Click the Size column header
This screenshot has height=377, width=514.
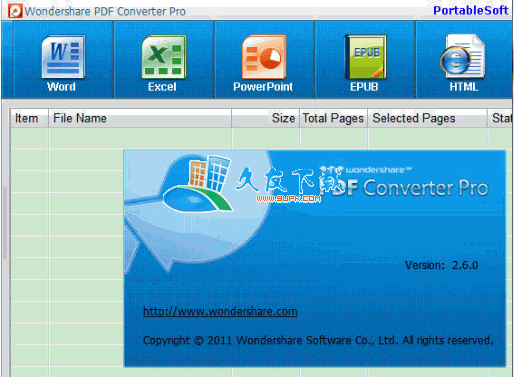[x=265, y=118]
